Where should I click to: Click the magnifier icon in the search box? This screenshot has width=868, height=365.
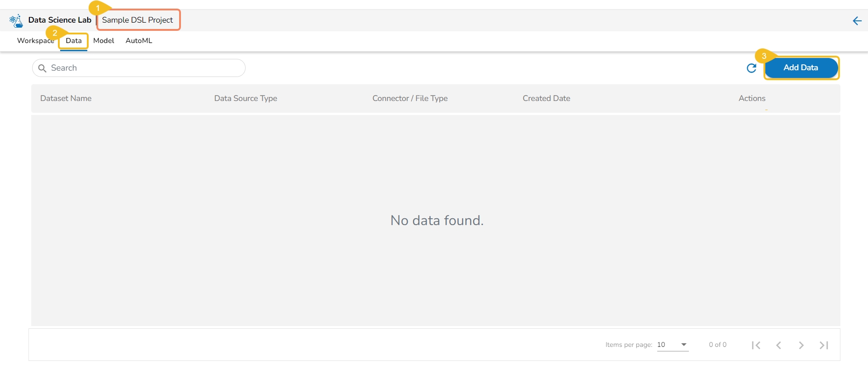click(x=43, y=68)
